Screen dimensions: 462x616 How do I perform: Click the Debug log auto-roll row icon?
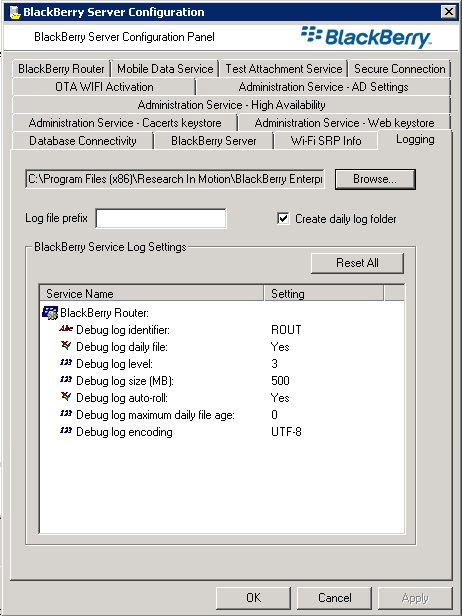[x=66, y=397]
